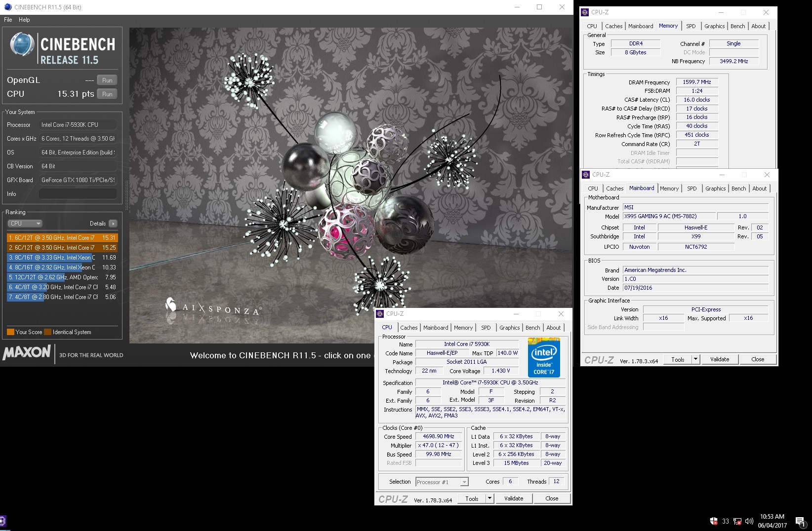Select rank 4 Xeon entry scoring 10.33
812x531 pixels.
pyautogui.click(x=62, y=267)
